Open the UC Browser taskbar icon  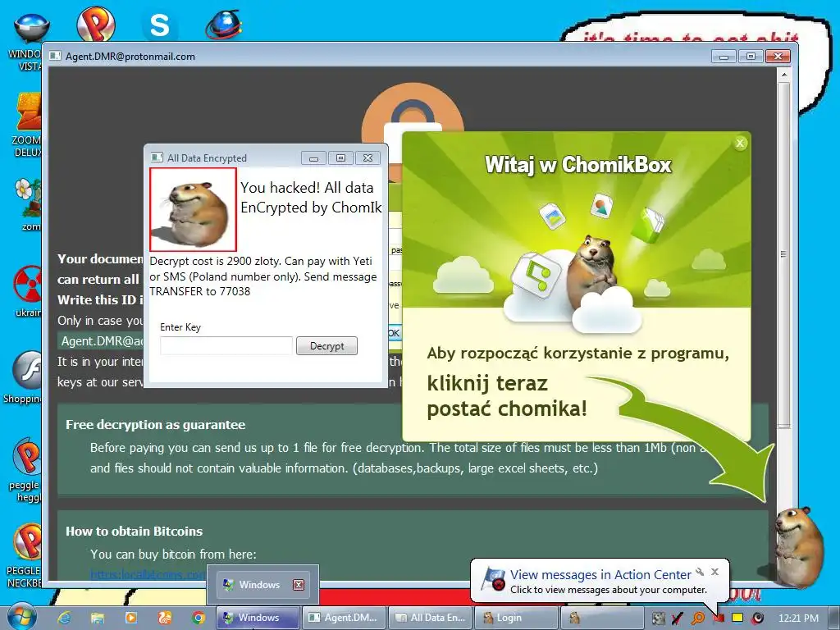coord(164,618)
